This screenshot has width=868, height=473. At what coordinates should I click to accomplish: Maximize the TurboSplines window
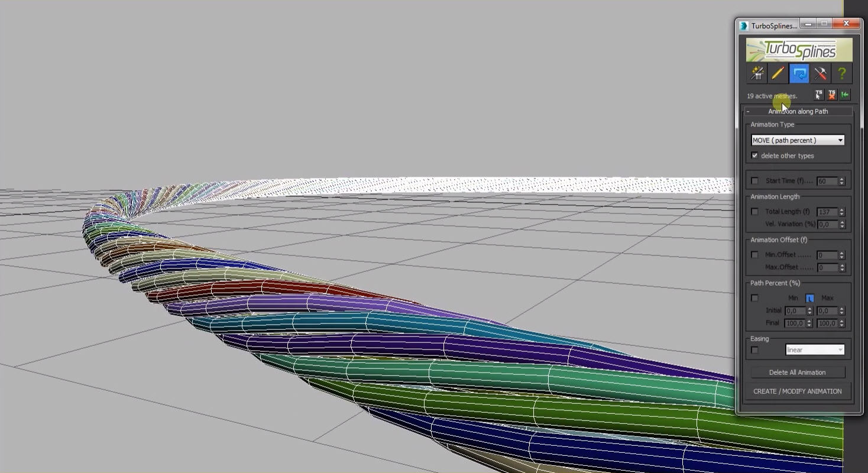coord(824,24)
